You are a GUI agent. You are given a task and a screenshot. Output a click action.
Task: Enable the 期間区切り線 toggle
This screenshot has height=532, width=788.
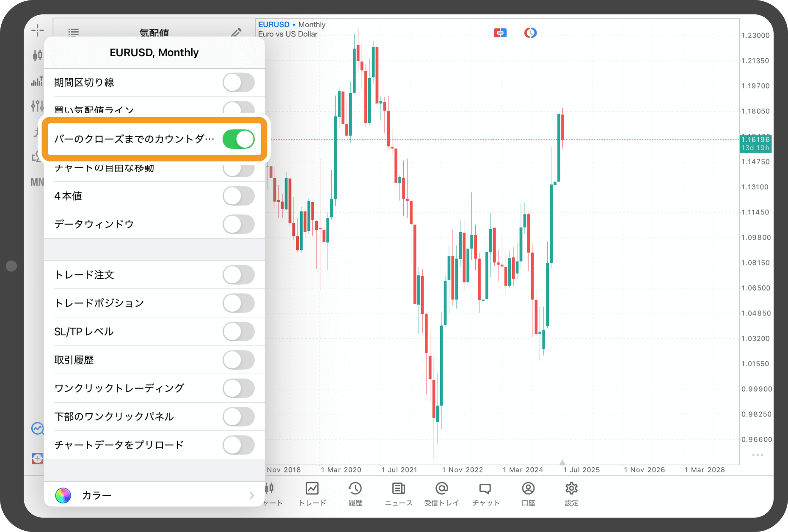[239, 82]
